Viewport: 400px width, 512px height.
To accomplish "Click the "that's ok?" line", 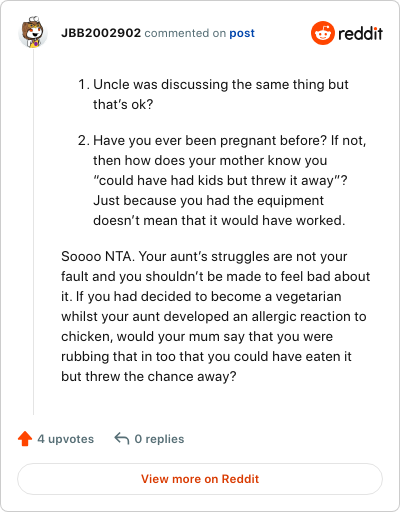I will click(x=123, y=104).
